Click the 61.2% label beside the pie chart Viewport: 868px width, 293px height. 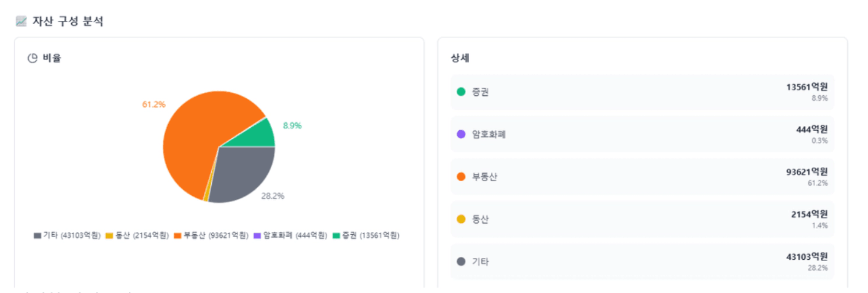153,104
